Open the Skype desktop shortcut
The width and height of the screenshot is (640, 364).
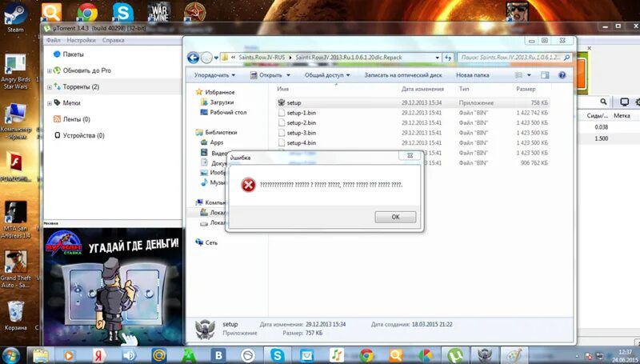(123, 12)
